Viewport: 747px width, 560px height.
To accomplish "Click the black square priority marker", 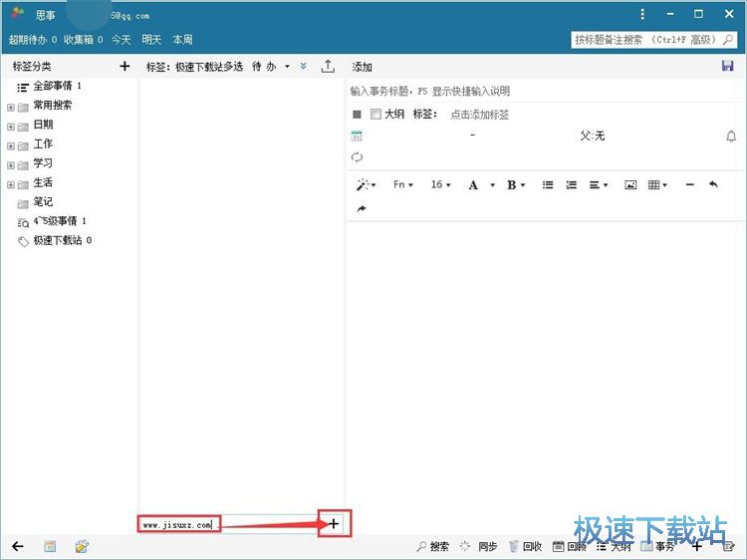I will pyautogui.click(x=357, y=115).
